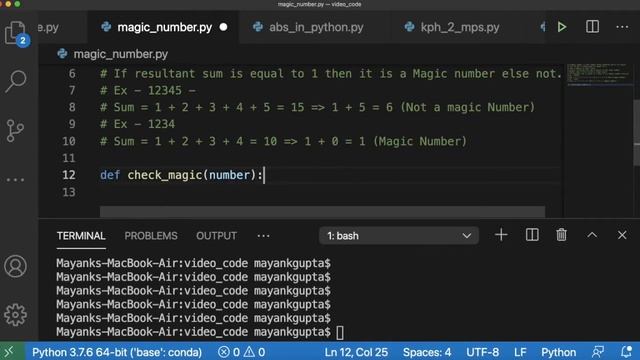The width and height of the screenshot is (640, 360).
Task: Open the Source Control view
Action: point(16,131)
